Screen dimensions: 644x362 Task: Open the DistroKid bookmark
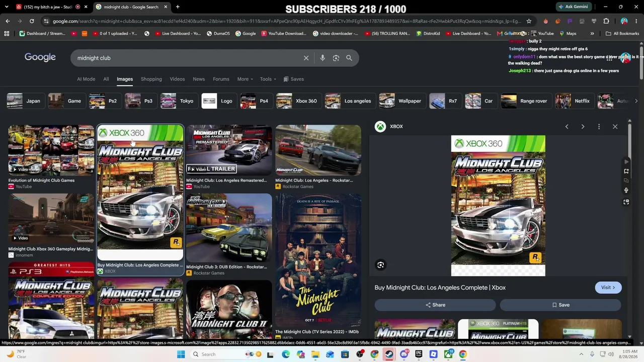428,34
